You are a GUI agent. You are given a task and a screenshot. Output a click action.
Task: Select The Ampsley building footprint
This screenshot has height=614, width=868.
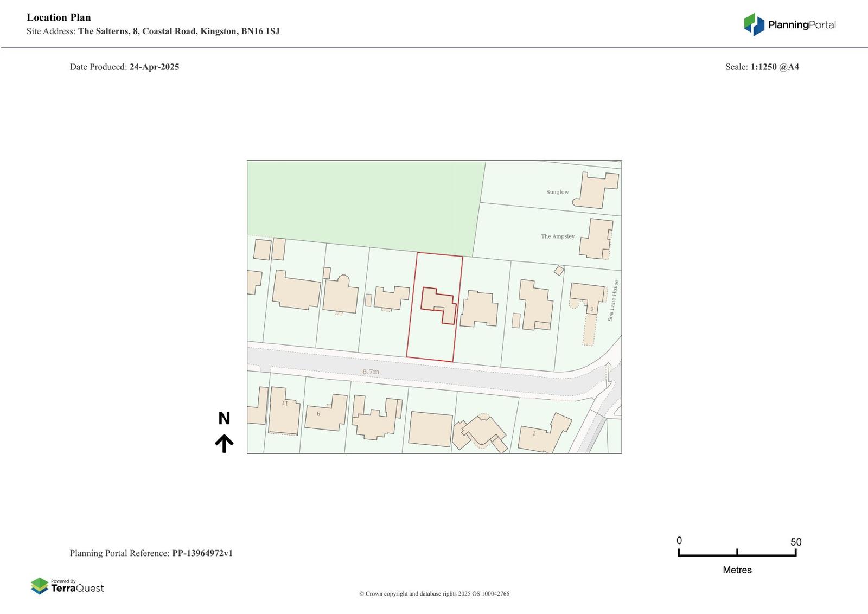click(x=597, y=239)
